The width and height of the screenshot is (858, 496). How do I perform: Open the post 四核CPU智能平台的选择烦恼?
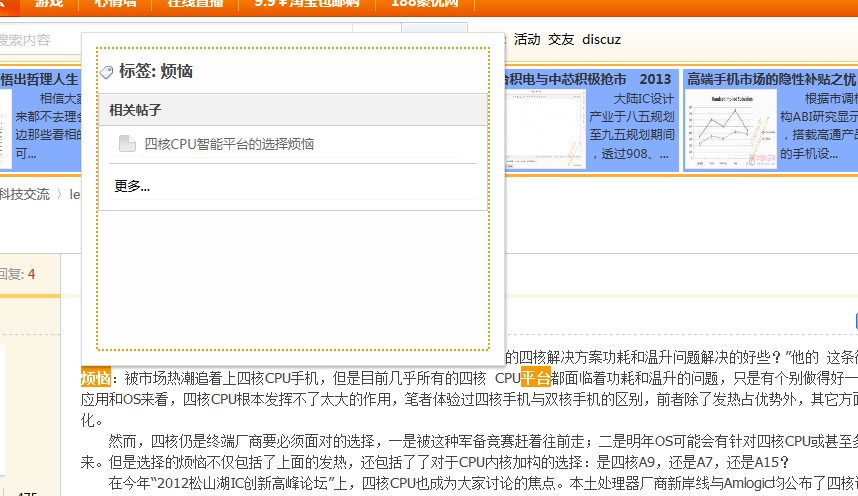(229, 144)
